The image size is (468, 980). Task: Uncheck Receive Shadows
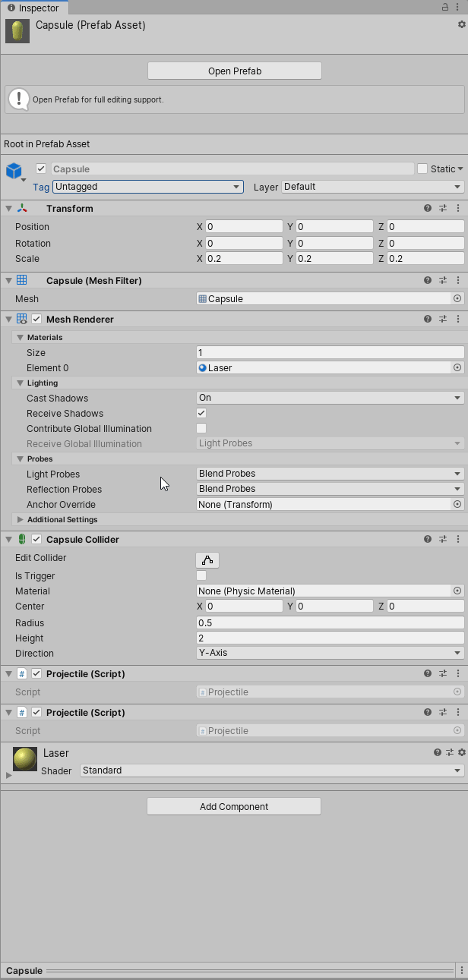click(x=201, y=413)
